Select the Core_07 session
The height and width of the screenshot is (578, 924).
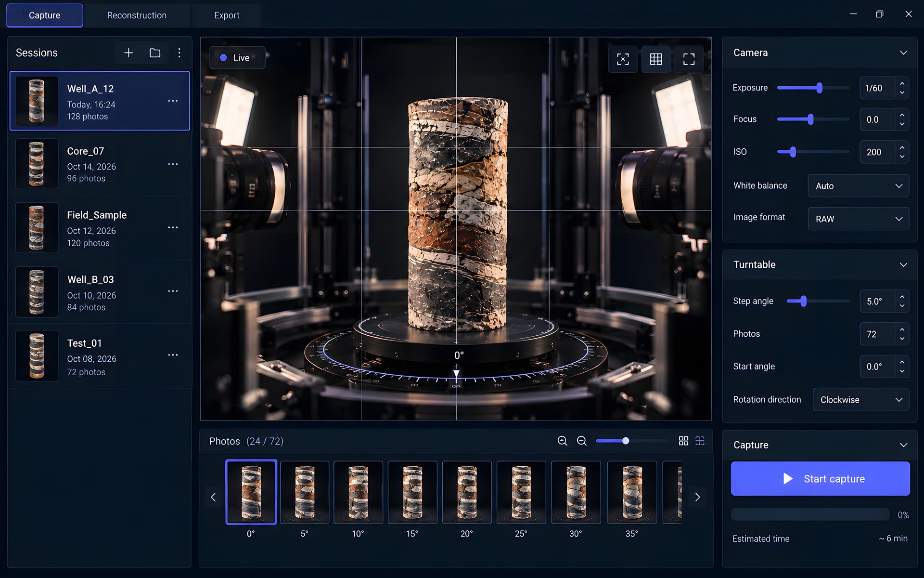click(x=100, y=164)
